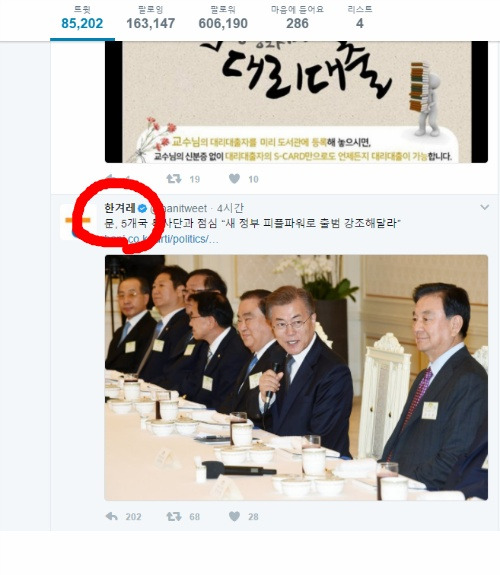Like the Hankyoreh tweet with 28 likes
The image size is (500, 575).
click(234, 516)
